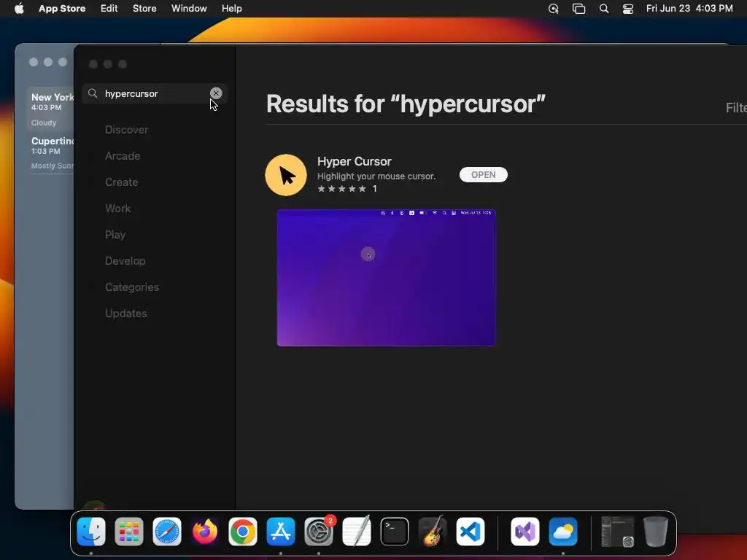The image size is (747, 560).
Task: View the Hyper Cursor screenshot preview
Action: (387, 278)
